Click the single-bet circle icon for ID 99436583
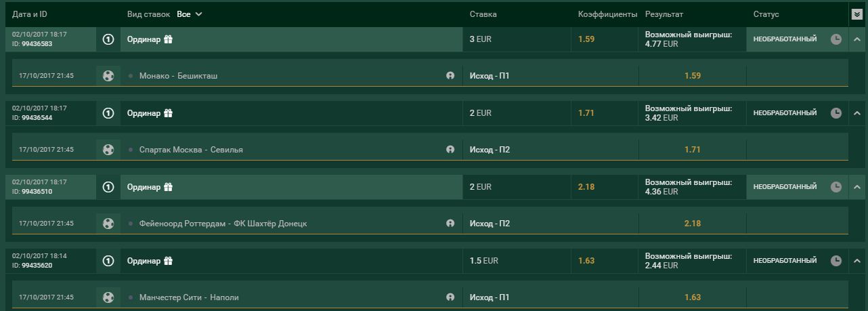Screen dimensions: 868x311 108,39
